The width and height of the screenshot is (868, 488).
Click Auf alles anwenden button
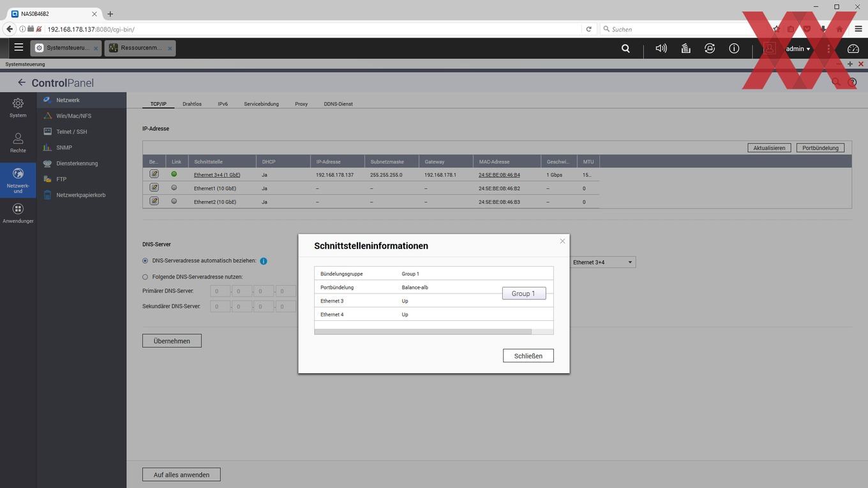coord(181,475)
